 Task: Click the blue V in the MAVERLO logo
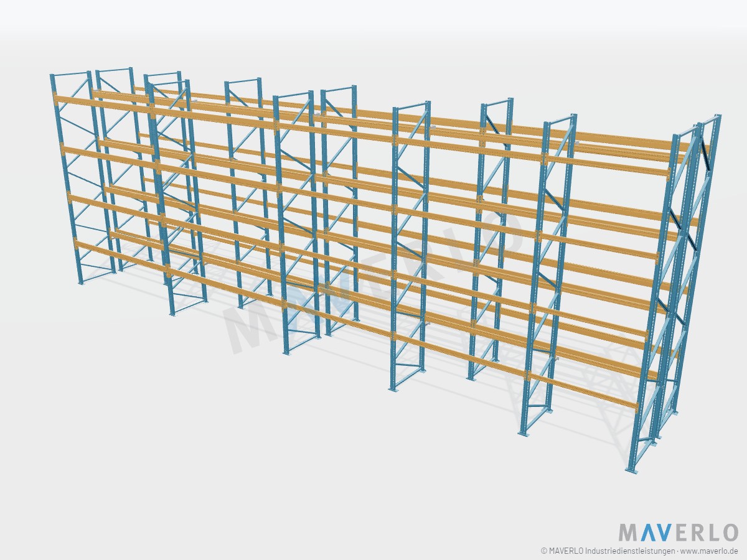click(664, 533)
